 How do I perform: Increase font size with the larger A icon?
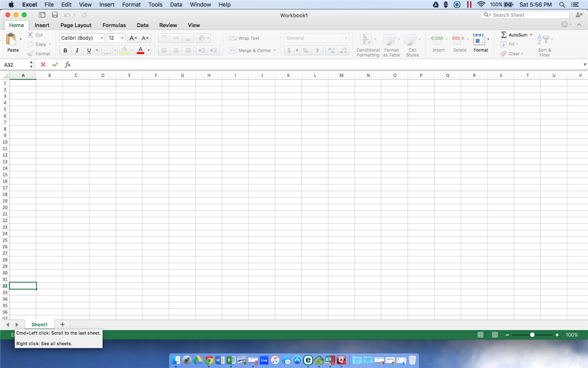133,38
